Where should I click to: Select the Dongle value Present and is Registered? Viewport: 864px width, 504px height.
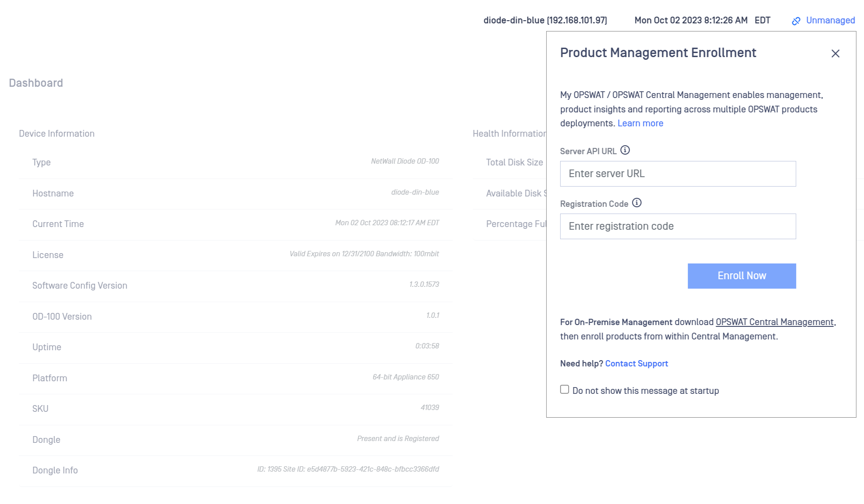tap(398, 438)
